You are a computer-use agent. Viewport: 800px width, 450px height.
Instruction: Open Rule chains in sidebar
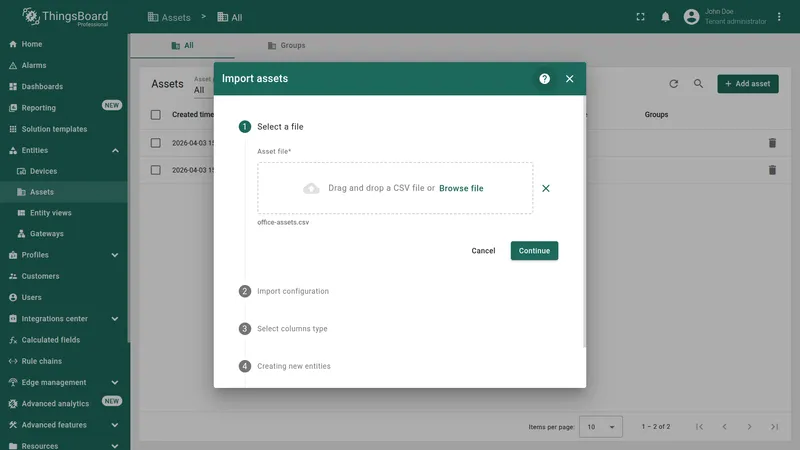pos(64,361)
